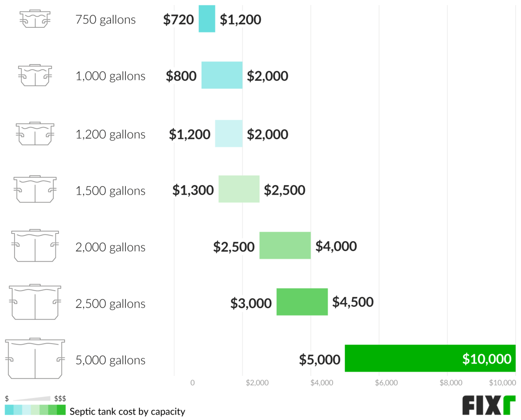
Task: Click the darkest green legend swatch
Action: coord(61,410)
